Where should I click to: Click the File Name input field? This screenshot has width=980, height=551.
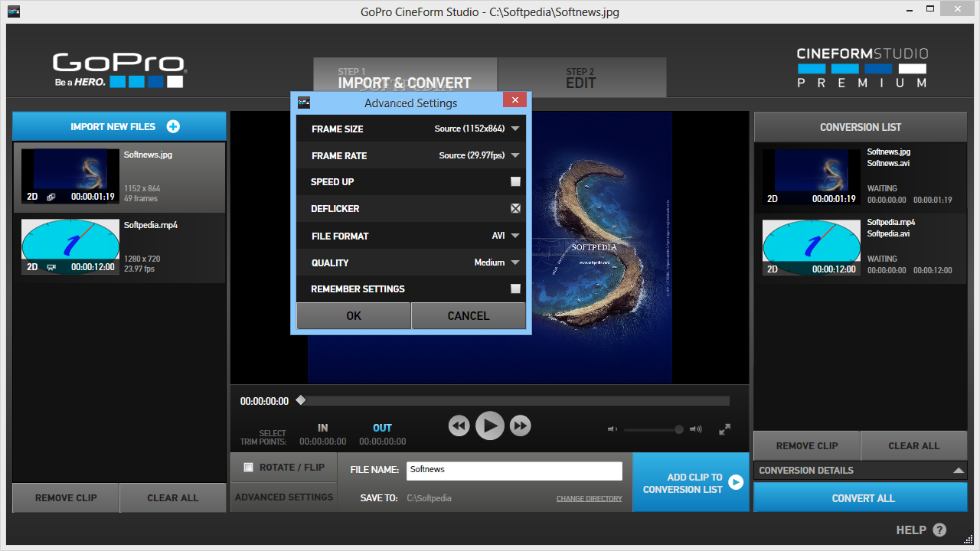tap(514, 470)
